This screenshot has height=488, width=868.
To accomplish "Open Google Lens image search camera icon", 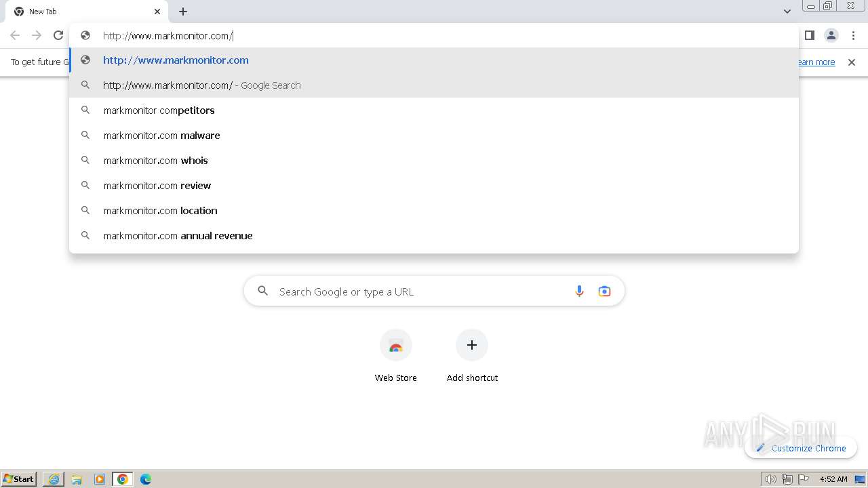I will [604, 291].
